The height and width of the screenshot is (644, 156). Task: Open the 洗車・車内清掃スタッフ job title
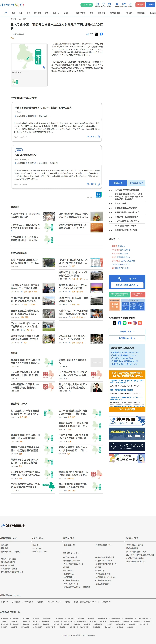tap(26, 155)
